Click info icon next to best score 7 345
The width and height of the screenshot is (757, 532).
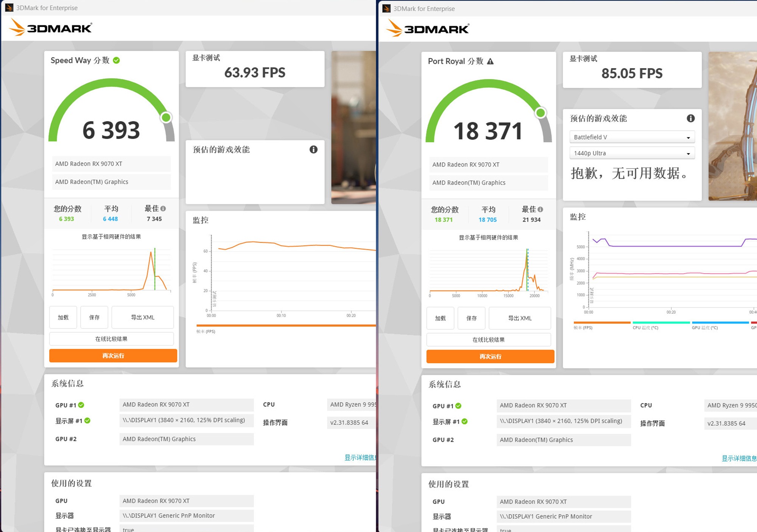pyautogui.click(x=163, y=208)
